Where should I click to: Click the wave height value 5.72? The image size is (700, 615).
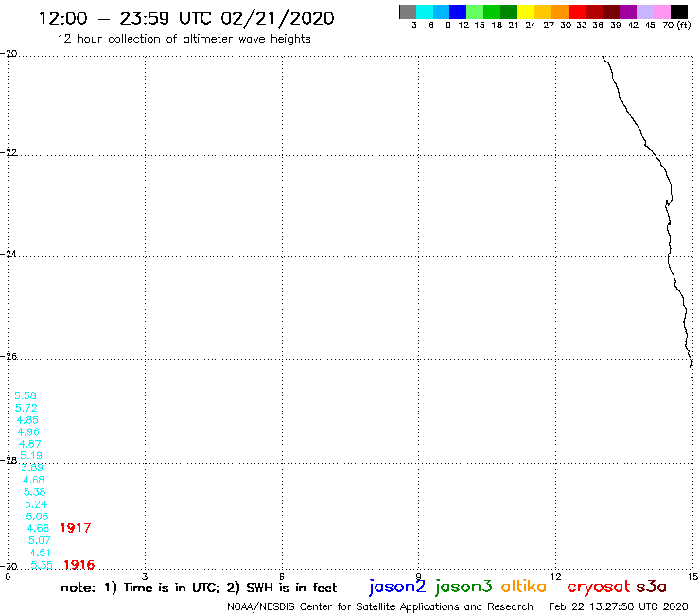(x=26, y=408)
